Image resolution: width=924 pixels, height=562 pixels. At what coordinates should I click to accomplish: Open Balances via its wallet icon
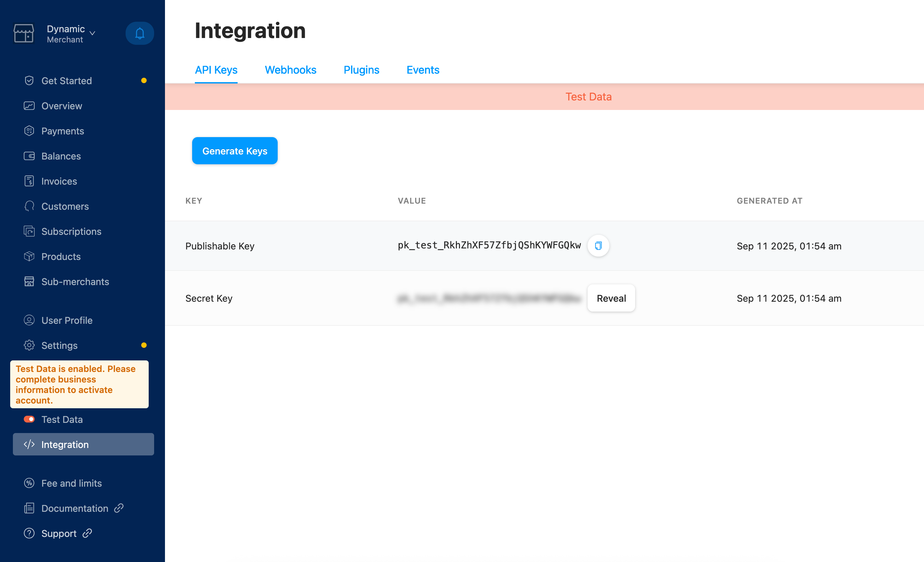(29, 156)
